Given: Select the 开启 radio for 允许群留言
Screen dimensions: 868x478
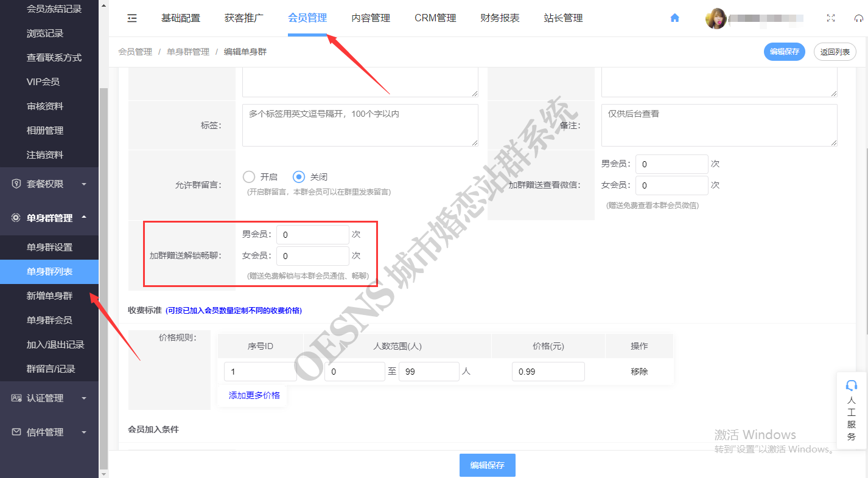Looking at the screenshot, I should [248, 177].
